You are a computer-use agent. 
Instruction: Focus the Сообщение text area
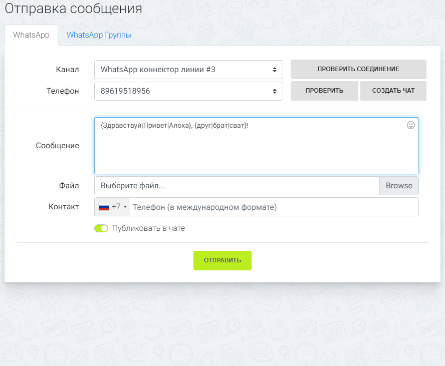coord(256,146)
